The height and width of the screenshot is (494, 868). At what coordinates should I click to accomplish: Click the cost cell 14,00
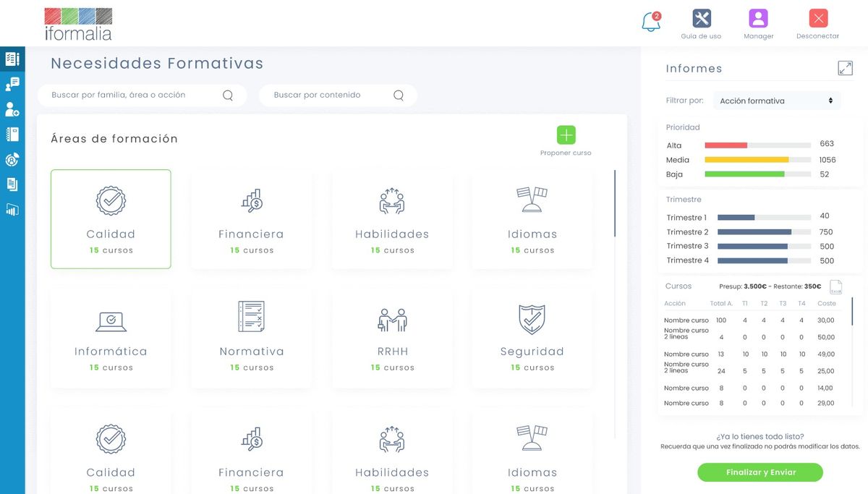825,388
